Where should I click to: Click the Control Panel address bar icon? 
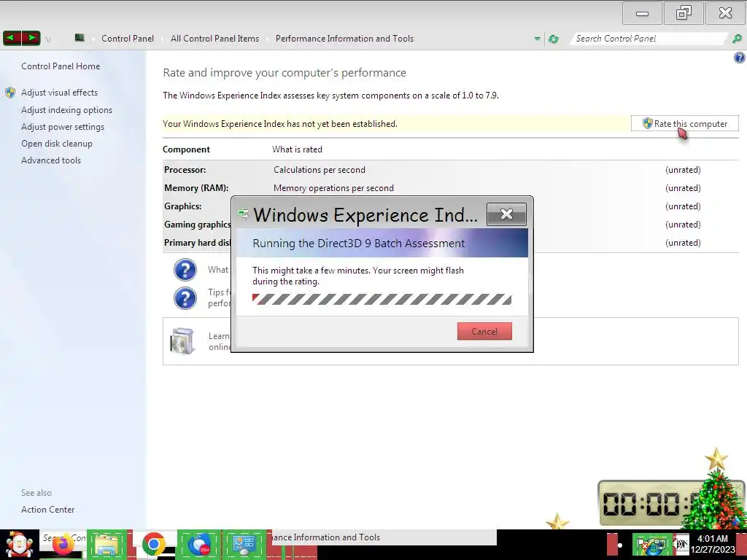click(x=80, y=38)
